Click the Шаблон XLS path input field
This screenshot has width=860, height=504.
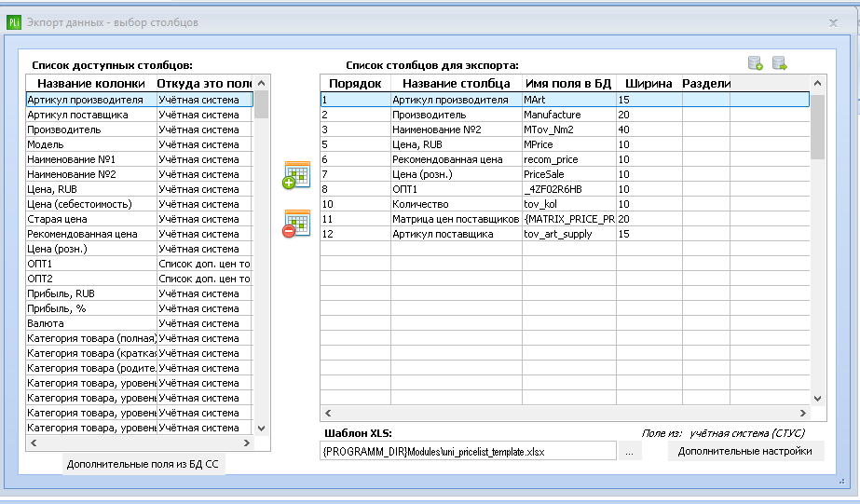(468, 451)
